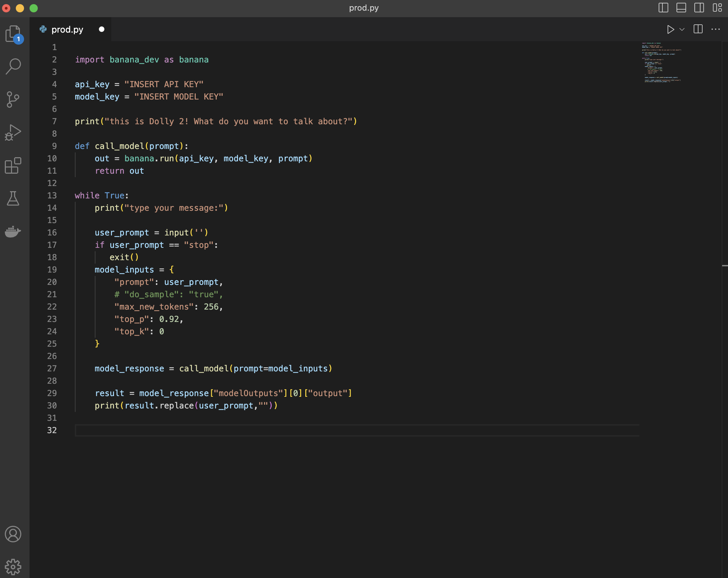Screen dimensions: 728x578
Task: Open the Source Control view
Action: pos(13,100)
